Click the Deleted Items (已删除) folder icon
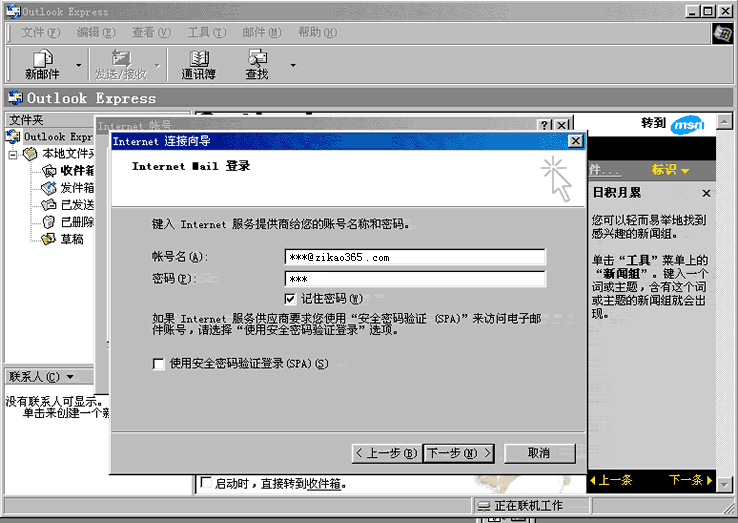The width and height of the screenshot is (738, 523). (49, 222)
